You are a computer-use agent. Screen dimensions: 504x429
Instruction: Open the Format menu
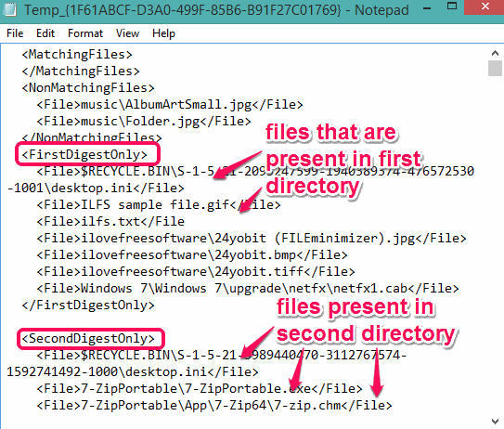(x=85, y=33)
